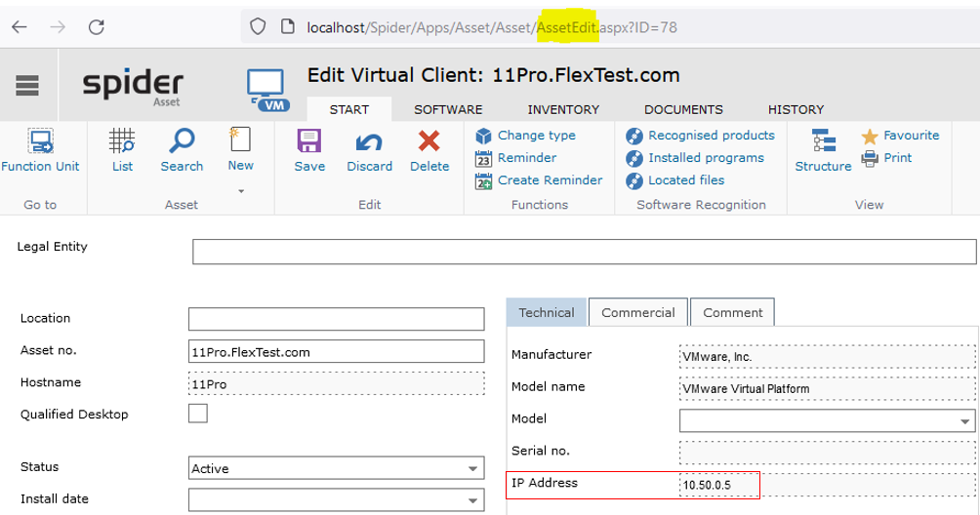
Task: Select the Technical tab
Action: coord(547,312)
